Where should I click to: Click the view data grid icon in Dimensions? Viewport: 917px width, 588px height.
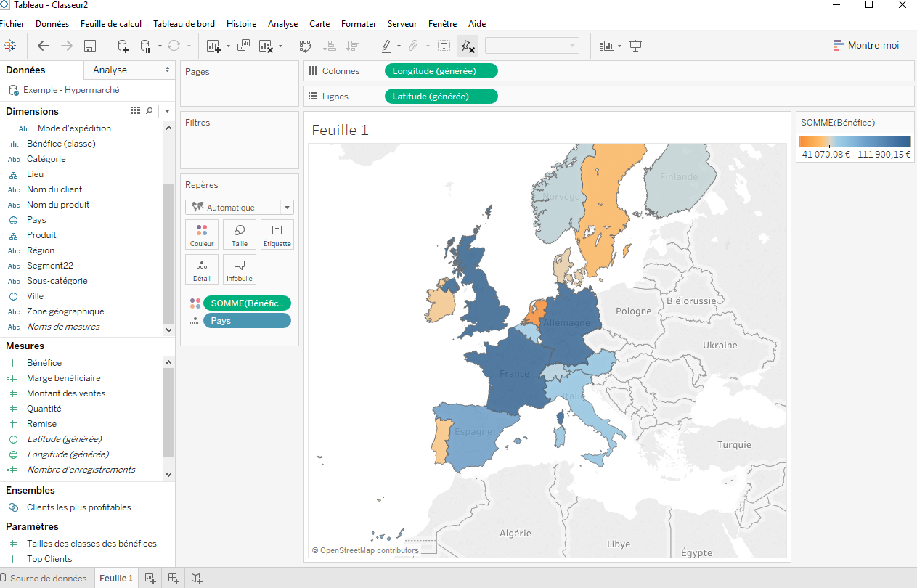click(x=136, y=111)
